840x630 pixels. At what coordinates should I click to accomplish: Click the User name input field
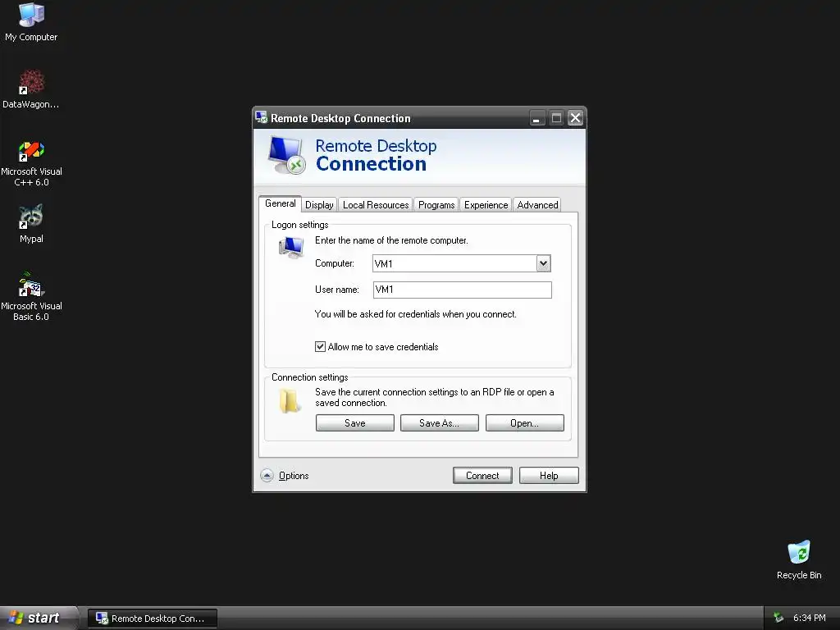(x=463, y=290)
